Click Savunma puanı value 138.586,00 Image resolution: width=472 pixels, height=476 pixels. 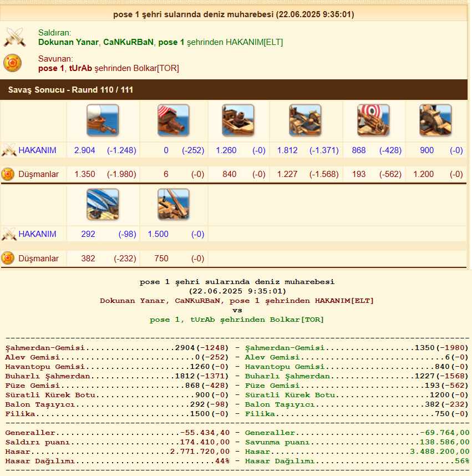point(444,442)
